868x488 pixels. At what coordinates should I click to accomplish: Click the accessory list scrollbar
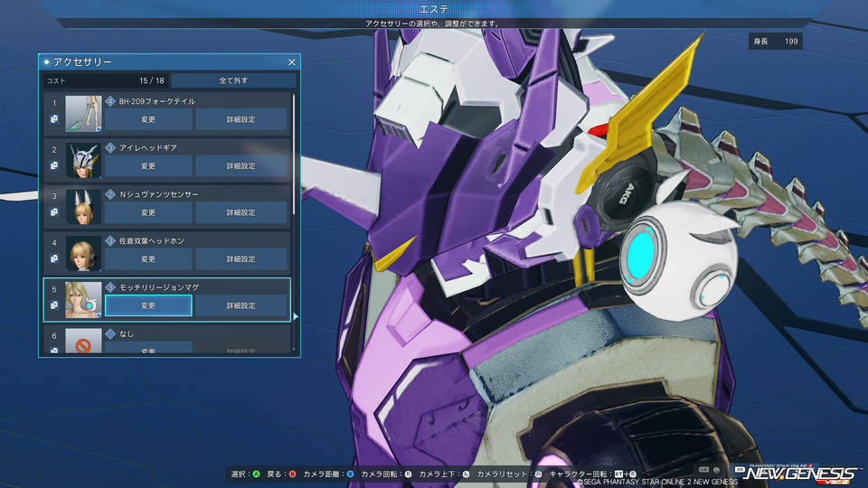[x=293, y=154]
